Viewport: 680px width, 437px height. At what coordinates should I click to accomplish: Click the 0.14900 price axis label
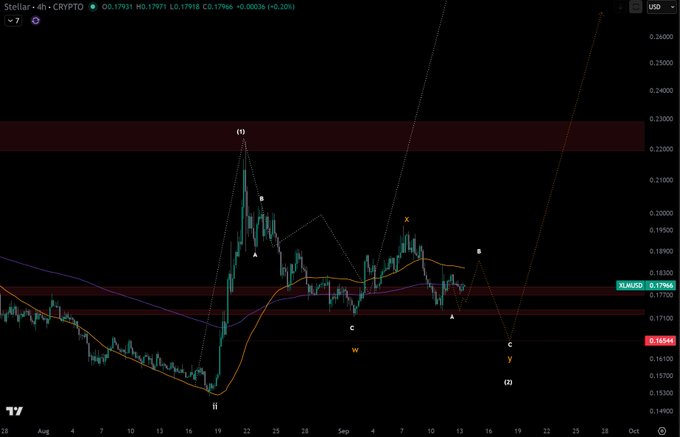pyautogui.click(x=661, y=411)
